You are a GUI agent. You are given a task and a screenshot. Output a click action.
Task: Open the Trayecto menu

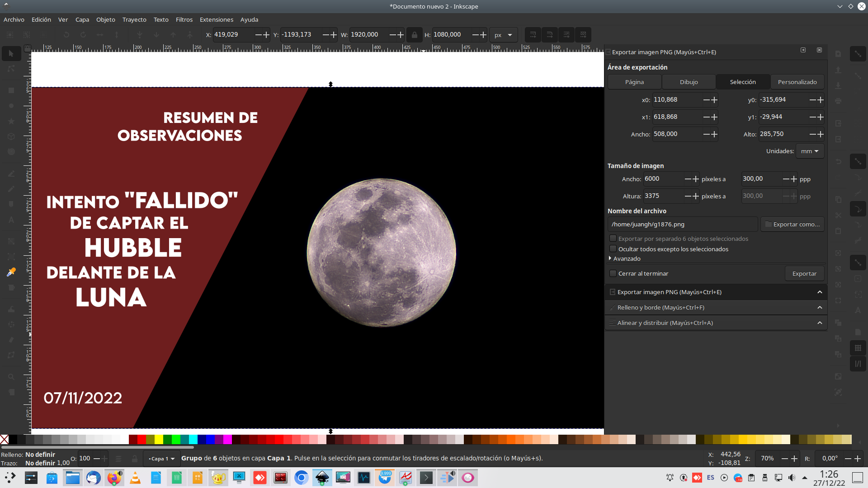point(134,19)
